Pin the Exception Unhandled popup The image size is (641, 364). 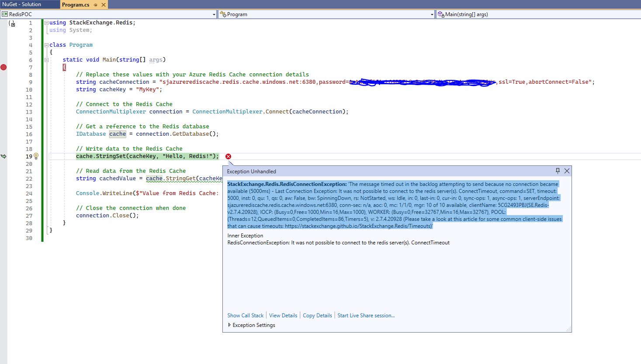(558, 171)
